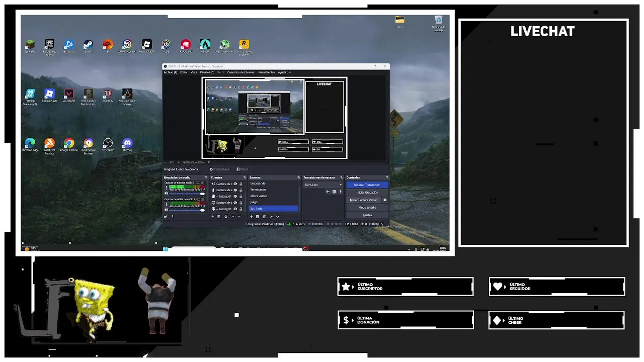Mute audio output capture speaker icon
This screenshot has width=644, height=362.
tap(166, 210)
